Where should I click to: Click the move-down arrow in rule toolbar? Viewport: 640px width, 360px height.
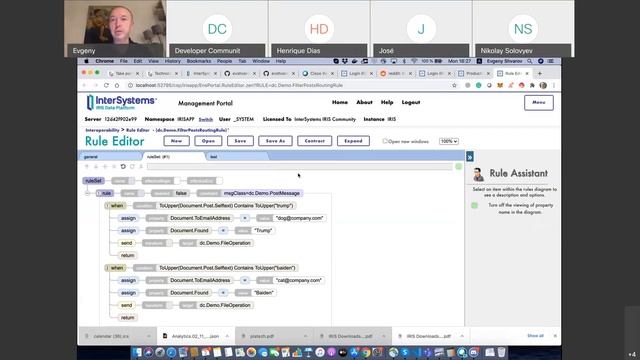point(96,167)
